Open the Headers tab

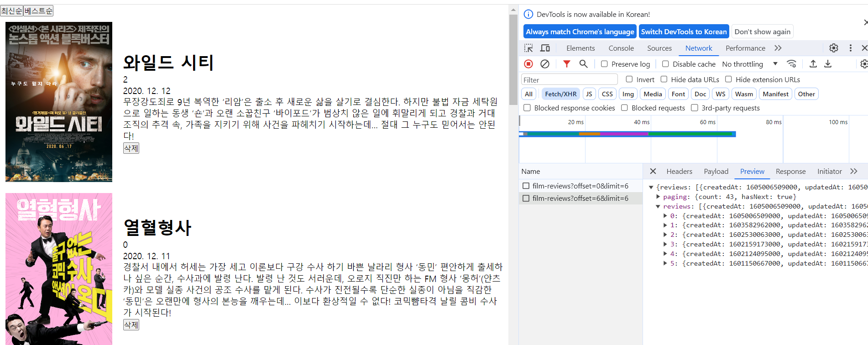pyautogui.click(x=679, y=171)
